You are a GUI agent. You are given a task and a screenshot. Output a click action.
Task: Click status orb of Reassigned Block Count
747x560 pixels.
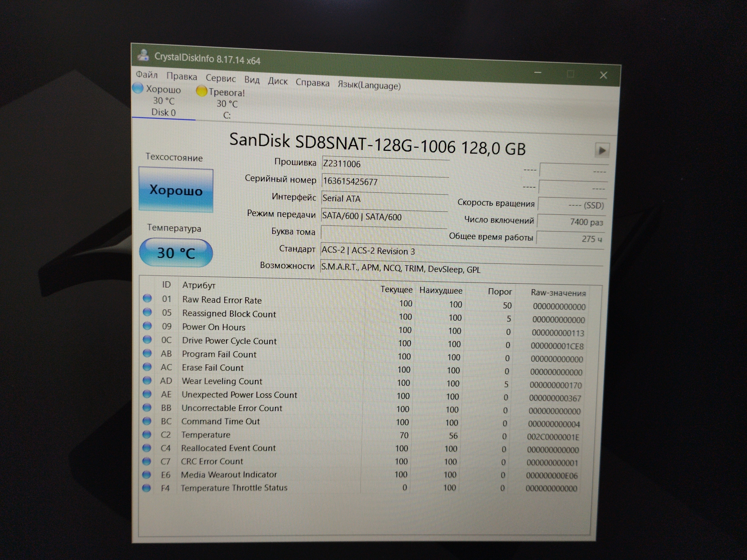[147, 312]
